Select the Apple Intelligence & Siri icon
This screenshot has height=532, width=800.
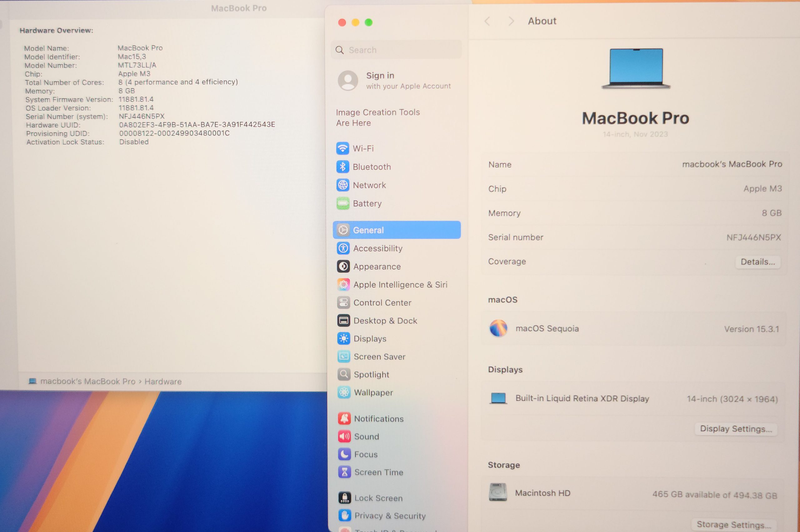(x=343, y=284)
